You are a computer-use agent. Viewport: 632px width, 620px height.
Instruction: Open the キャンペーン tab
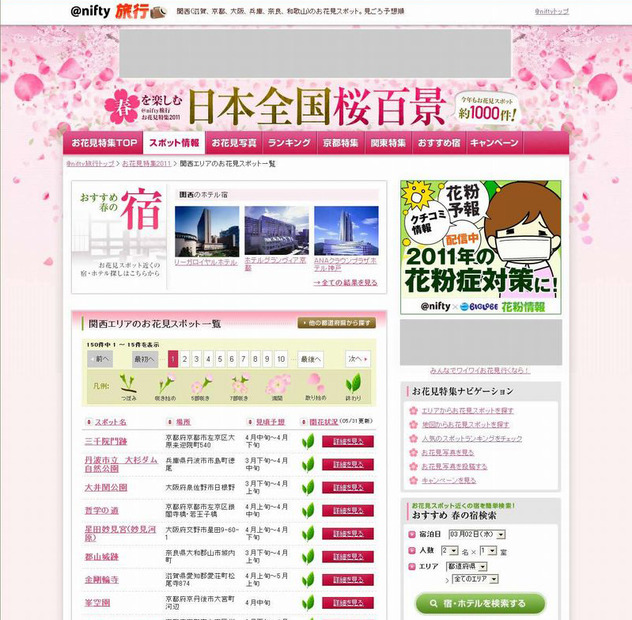(494, 143)
